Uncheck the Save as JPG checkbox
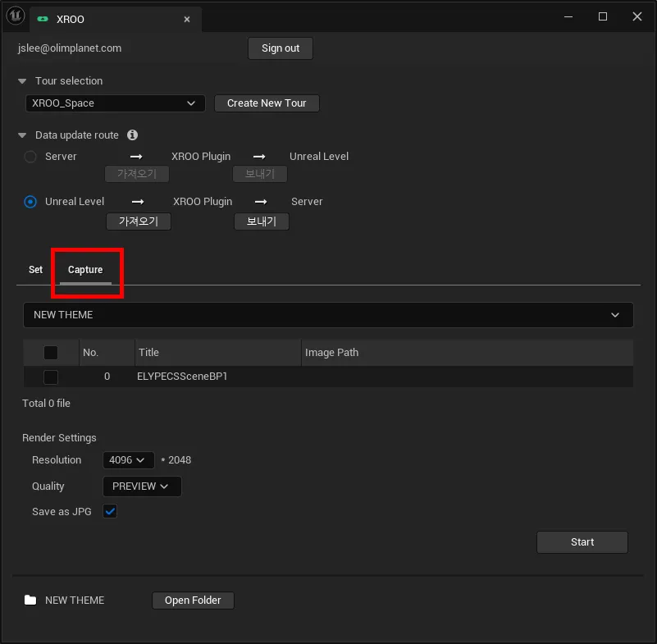The width and height of the screenshot is (657, 644). [x=110, y=511]
